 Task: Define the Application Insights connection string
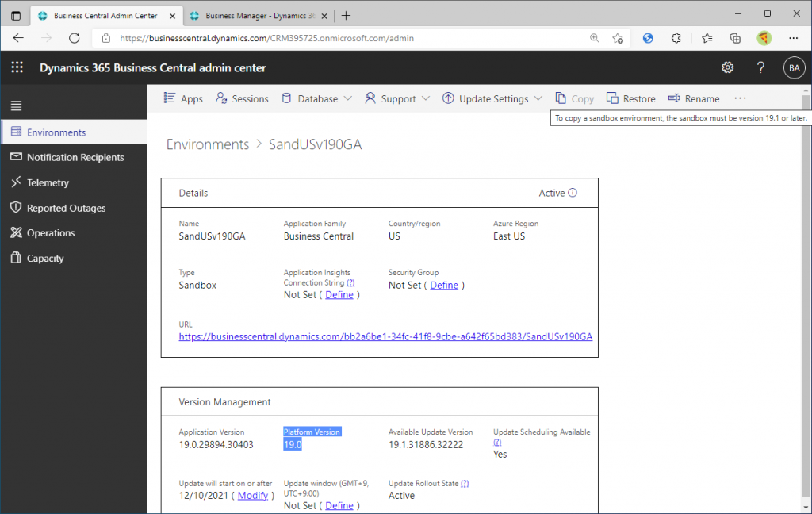point(339,295)
